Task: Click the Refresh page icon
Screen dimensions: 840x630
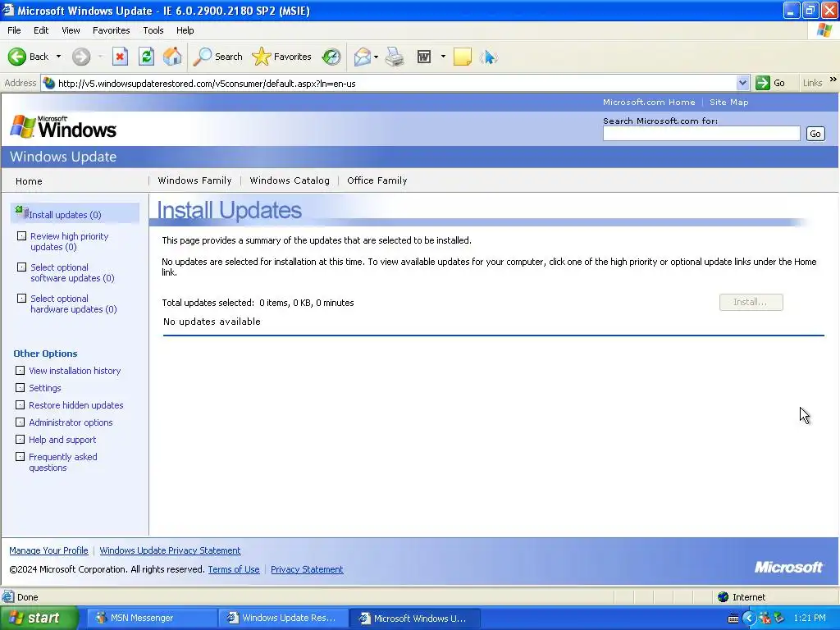Action: (x=146, y=57)
